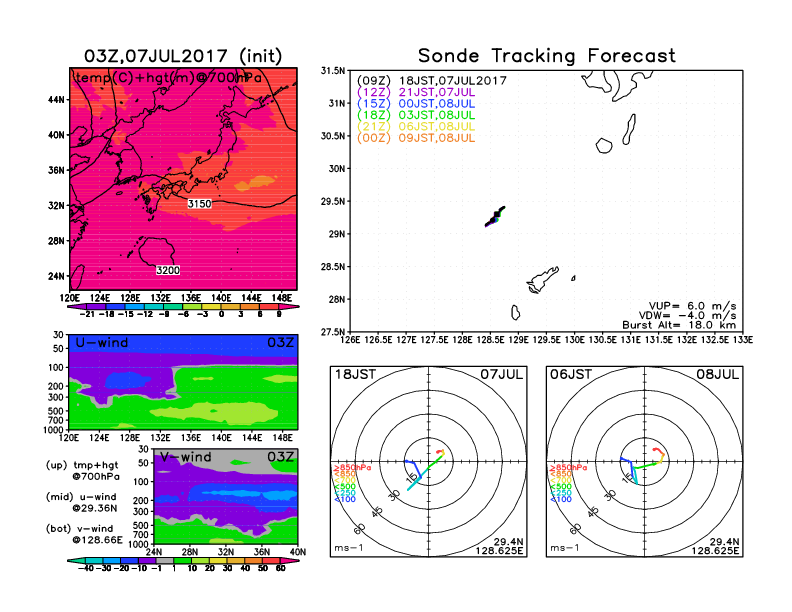Image resolution: width=792 pixels, height=612 pixels.
Task: Click the 'temp(C)+hgt(m)@700hPa' map label
Action: click(x=169, y=78)
